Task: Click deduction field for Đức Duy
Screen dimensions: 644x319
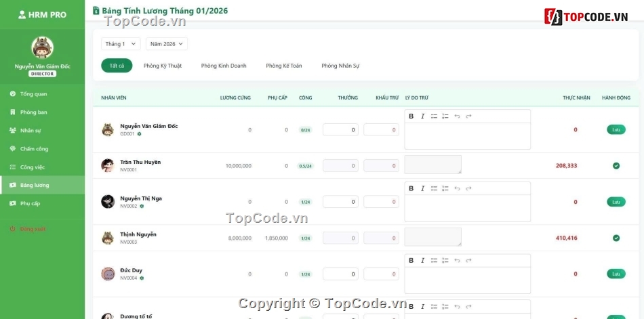Action: click(381, 274)
